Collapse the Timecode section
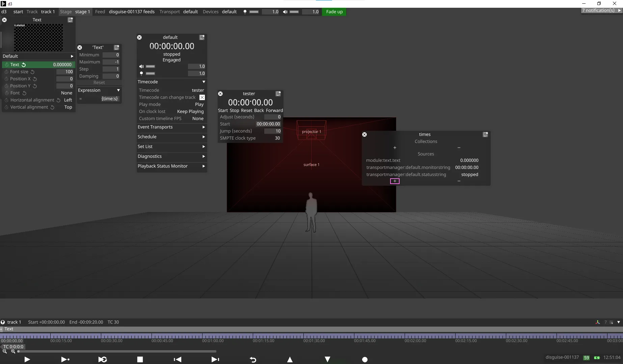 pyautogui.click(x=204, y=82)
